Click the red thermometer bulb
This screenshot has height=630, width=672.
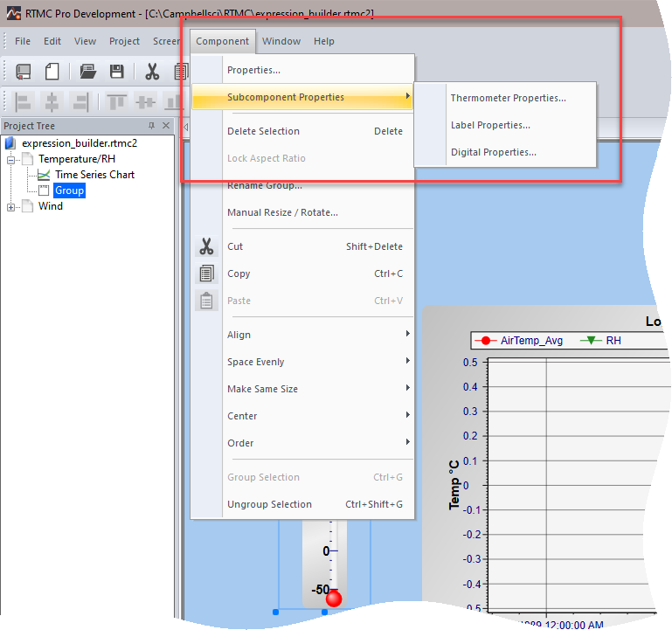(334, 599)
